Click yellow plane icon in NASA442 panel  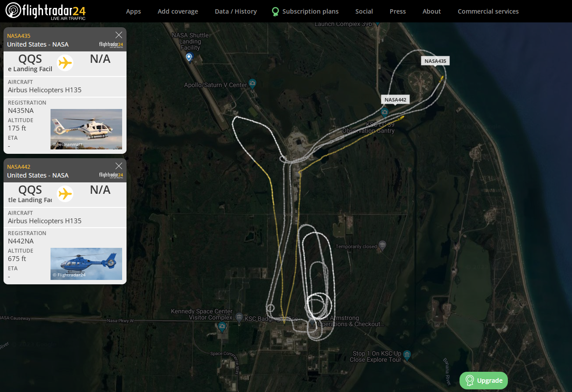(65, 194)
